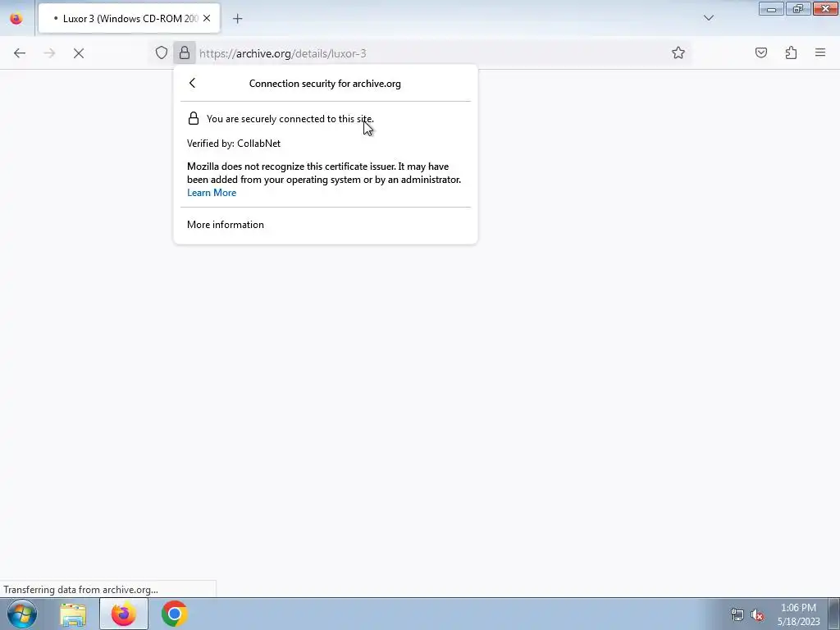Click More information in the security panel
The height and width of the screenshot is (630, 840).
tap(226, 225)
